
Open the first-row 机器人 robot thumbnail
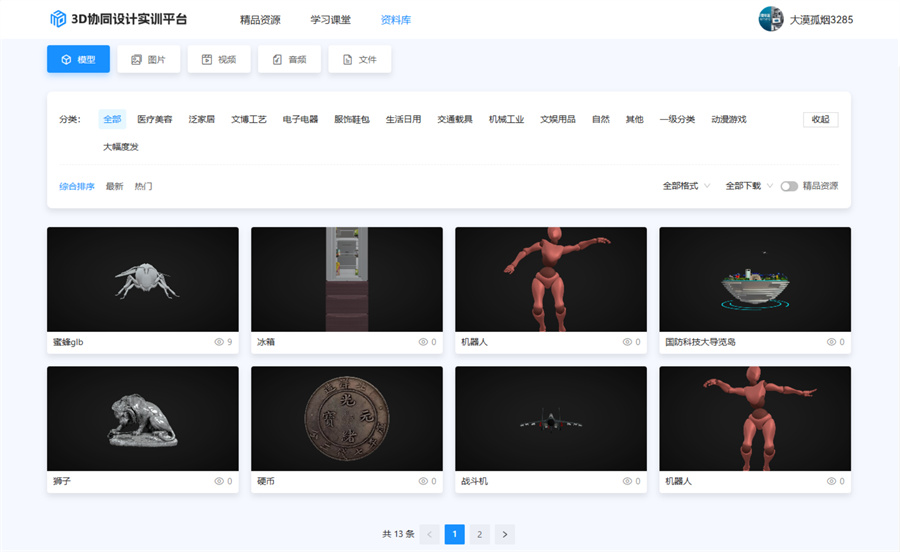[551, 279]
